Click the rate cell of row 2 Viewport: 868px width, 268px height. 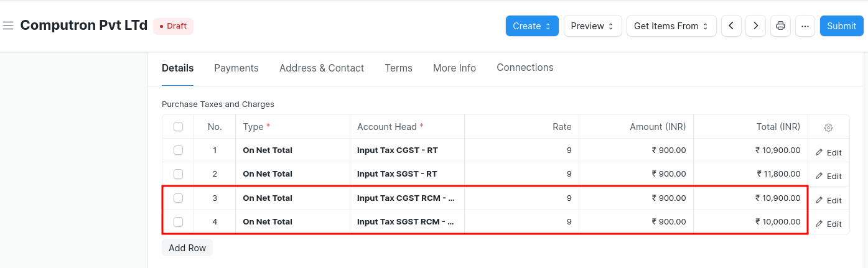(522, 174)
